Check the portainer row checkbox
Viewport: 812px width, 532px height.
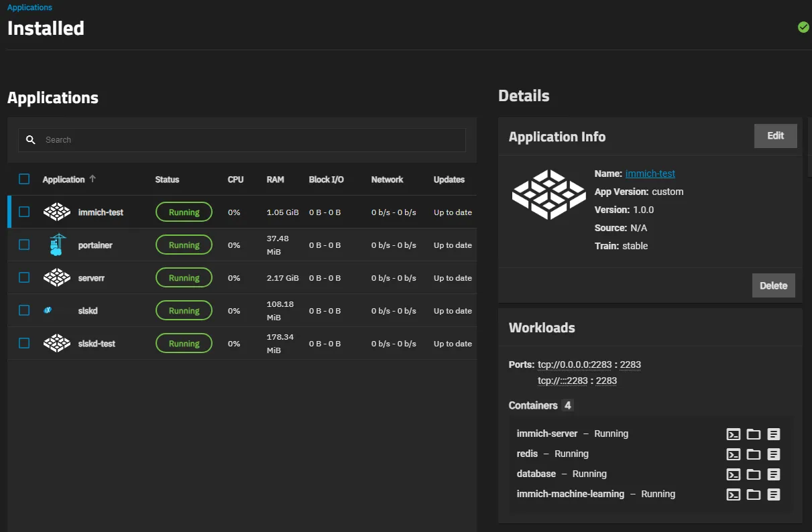click(24, 244)
